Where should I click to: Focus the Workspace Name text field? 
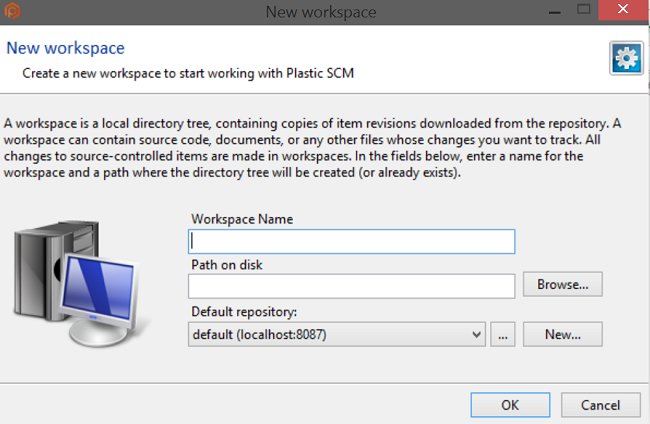[351, 241]
